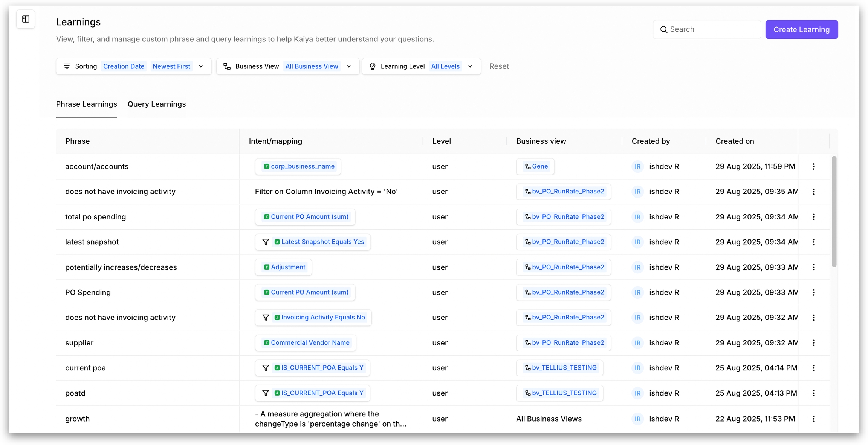This screenshot has width=868, height=445.
Task: Click the Learning Level lightbulb icon
Action: click(x=373, y=66)
